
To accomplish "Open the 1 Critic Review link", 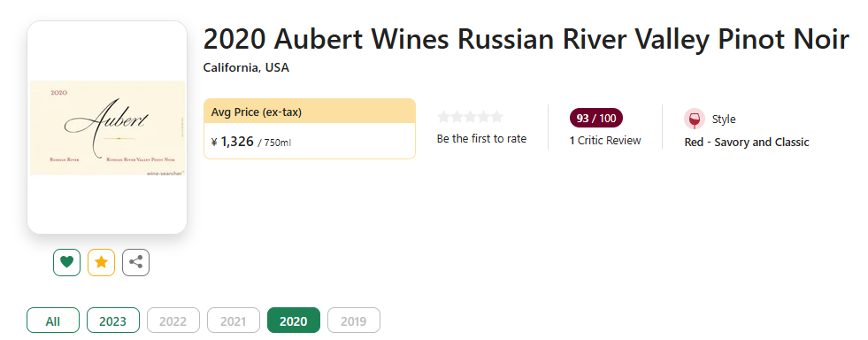I will point(605,141).
